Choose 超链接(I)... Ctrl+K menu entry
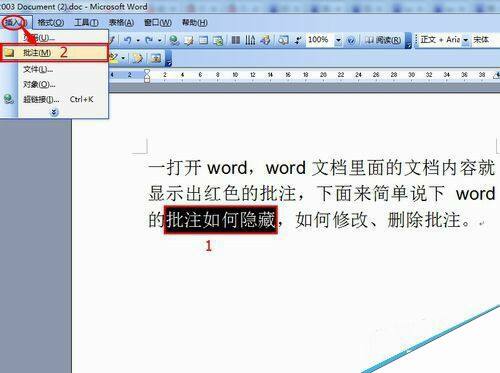 (x=55, y=99)
